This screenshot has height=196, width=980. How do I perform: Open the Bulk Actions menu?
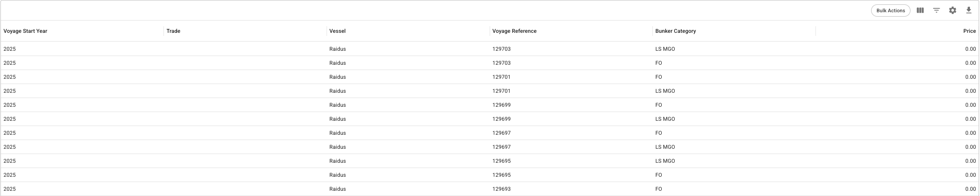(890, 10)
